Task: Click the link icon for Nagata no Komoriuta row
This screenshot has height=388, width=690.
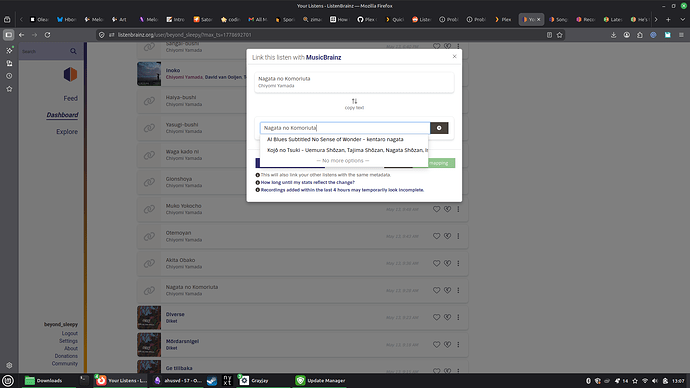Action: (x=149, y=290)
